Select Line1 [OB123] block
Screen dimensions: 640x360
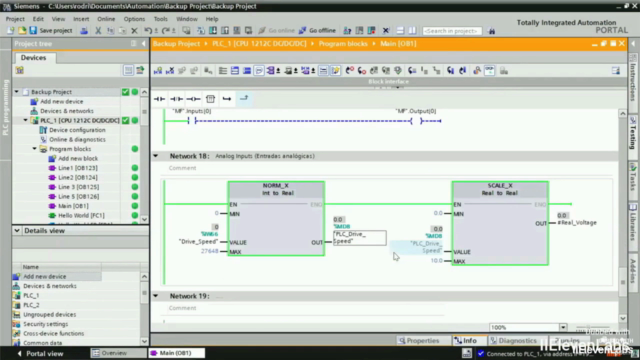(x=77, y=168)
